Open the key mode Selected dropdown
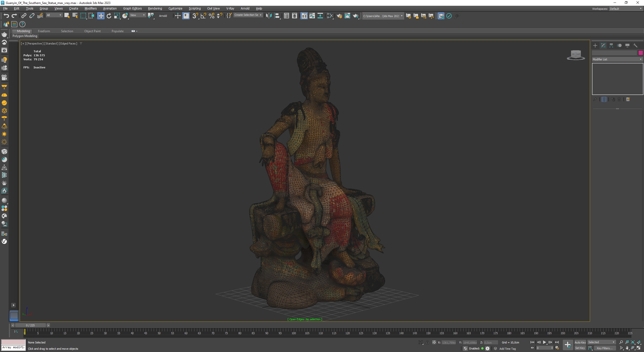Screen dimensions: 644x352 pyautogui.click(x=601, y=342)
